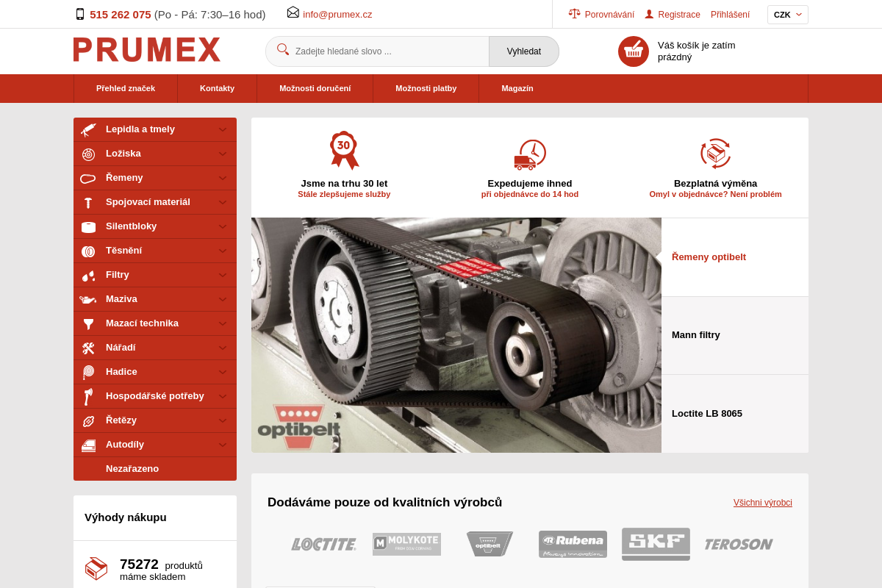
Task: Open the Přehled značek menu item
Action: point(126,88)
